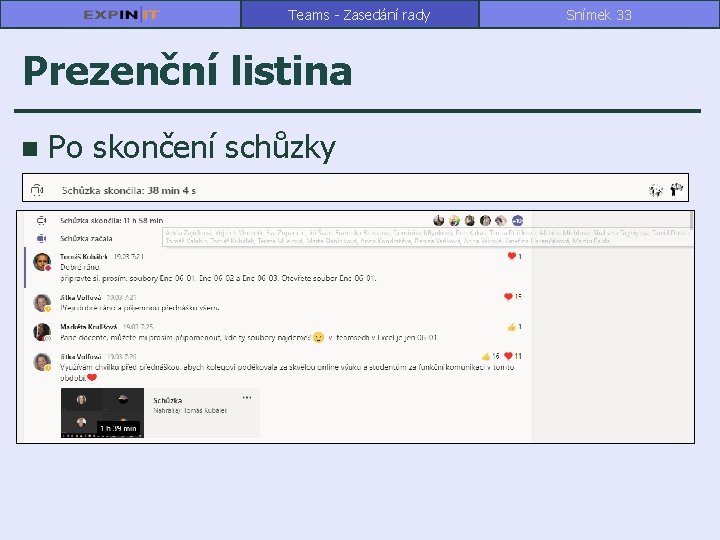Click the participant names tooltip list
The image size is (720, 540).
(x=428, y=237)
